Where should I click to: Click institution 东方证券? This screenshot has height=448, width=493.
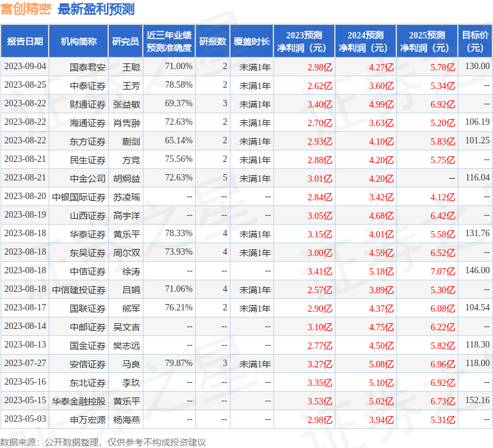[x=88, y=141]
